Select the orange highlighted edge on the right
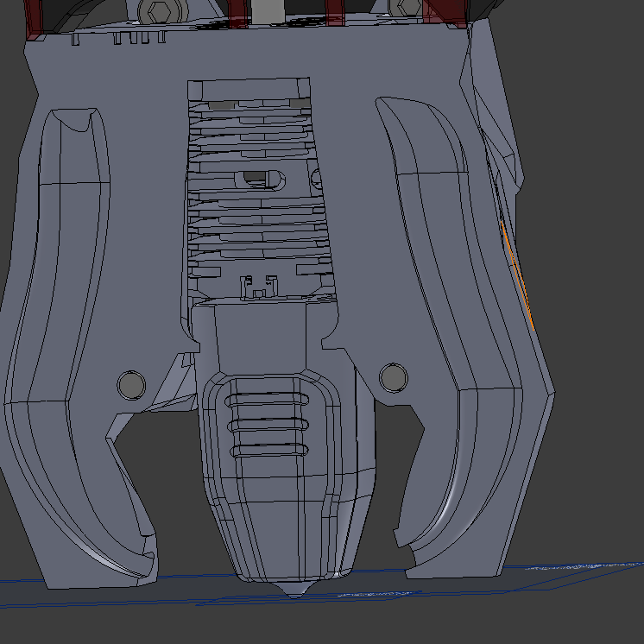This screenshot has width=644, height=644. [517, 275]
